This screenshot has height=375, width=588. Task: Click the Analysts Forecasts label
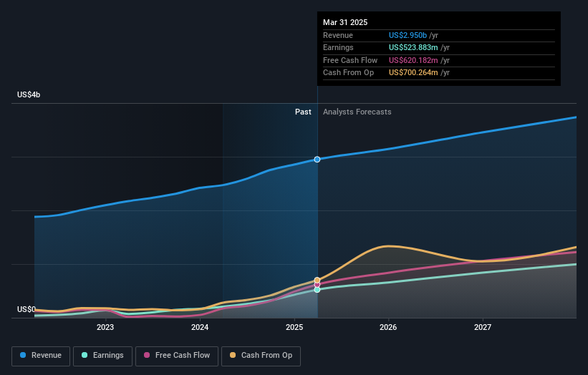(357, 112)
